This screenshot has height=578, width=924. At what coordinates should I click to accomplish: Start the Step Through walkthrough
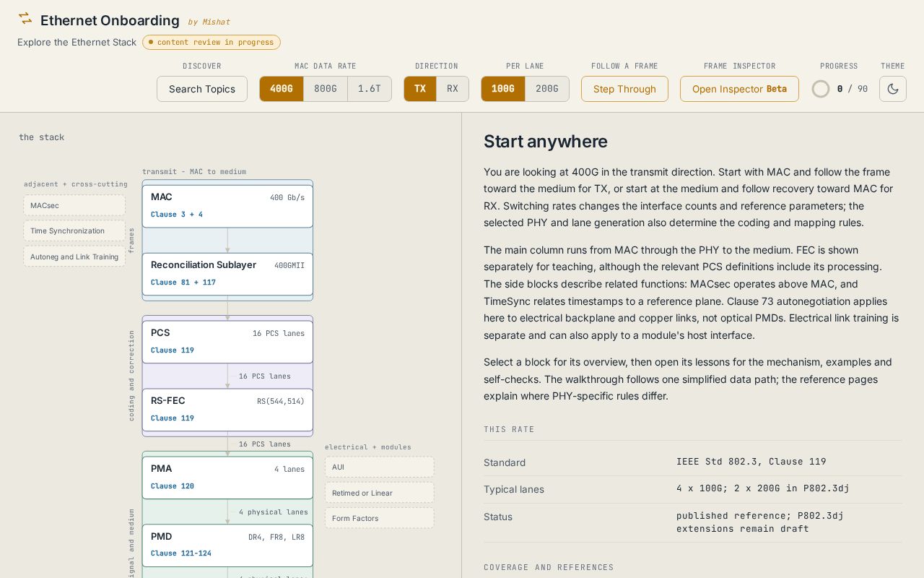[624, 89]
